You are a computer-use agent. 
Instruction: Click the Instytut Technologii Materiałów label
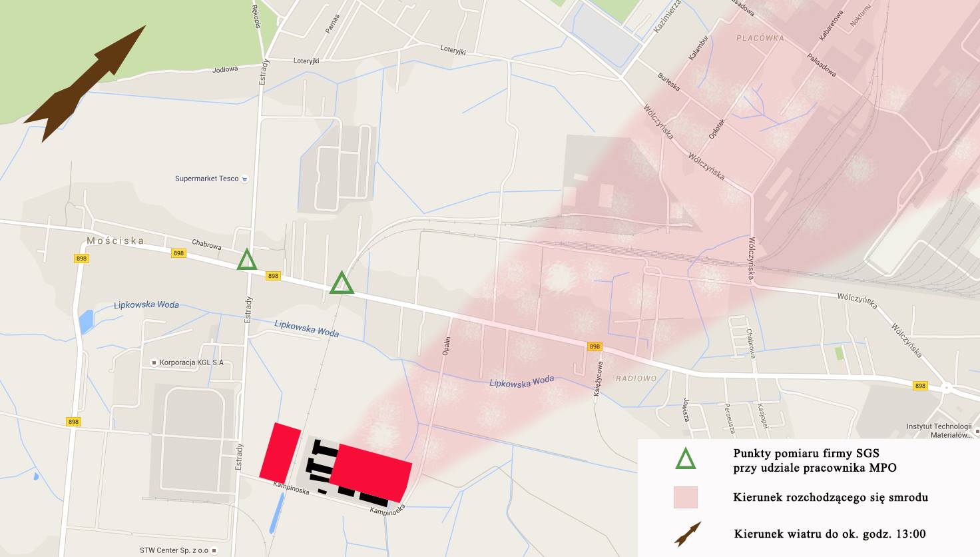click(939, 430)
